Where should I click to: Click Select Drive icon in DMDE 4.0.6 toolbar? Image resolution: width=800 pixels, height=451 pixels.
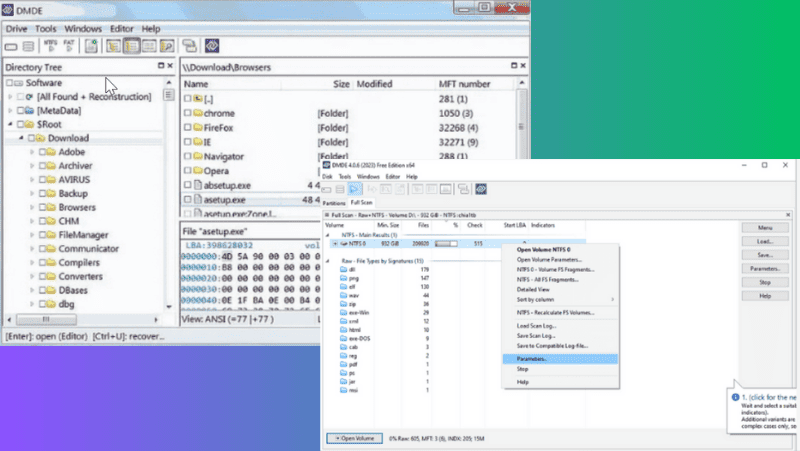tap(327, 190)
